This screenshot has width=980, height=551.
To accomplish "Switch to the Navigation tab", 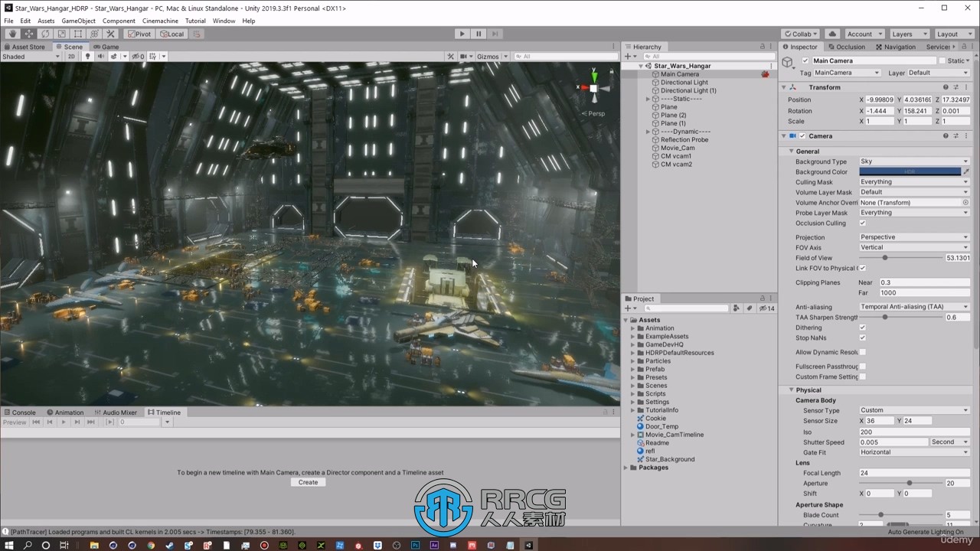I will (896, 47).
